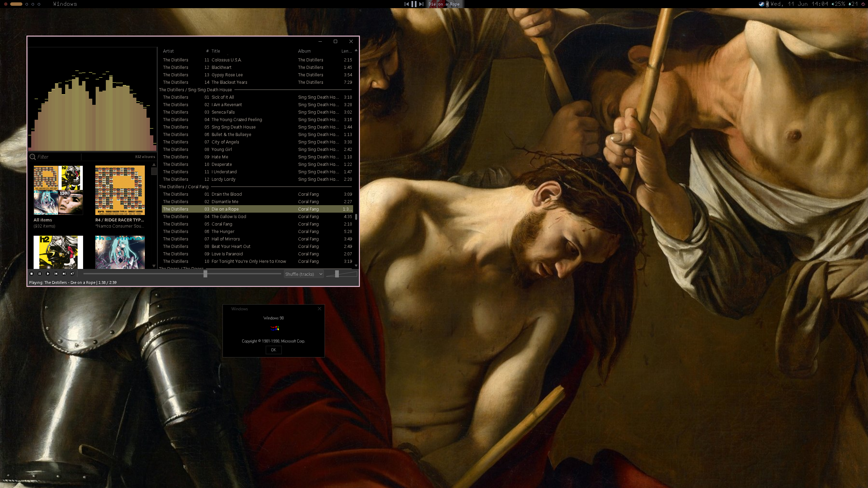The width and height of the screenshot is (868, 488).
Task: Select the track The Hunger
Action: tap(257, 232)
